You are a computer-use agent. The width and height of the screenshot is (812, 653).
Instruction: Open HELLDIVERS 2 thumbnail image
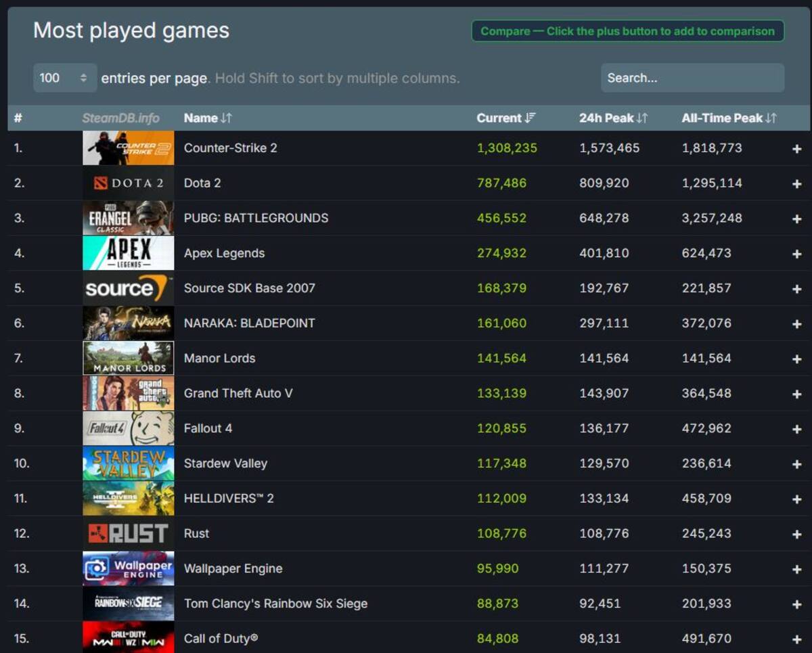pyautogui.click(x=129, y=499)
